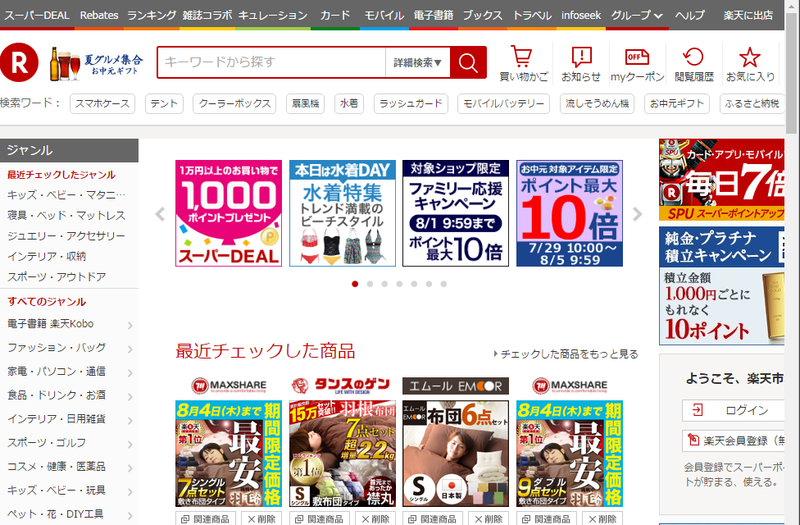800x525 pixels.
Task: Open Rebates in top navigation
Action: [99, 15]
